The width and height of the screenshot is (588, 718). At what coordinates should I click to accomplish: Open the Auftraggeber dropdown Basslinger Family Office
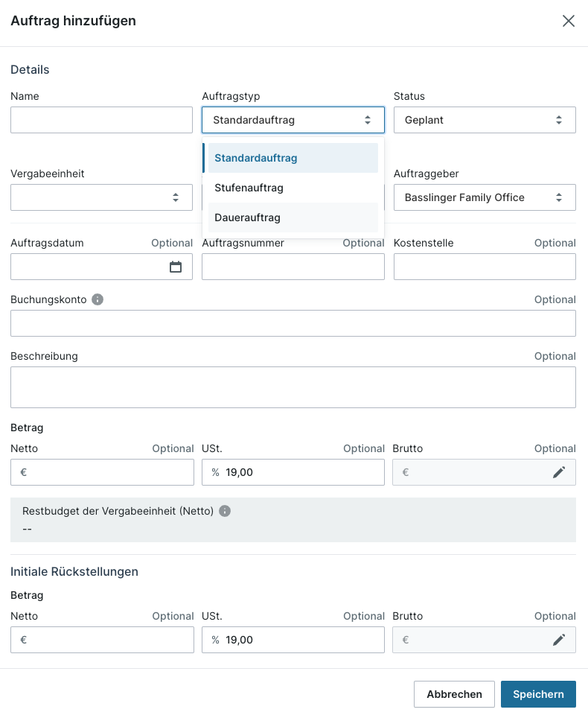click(x=485, y=197)
